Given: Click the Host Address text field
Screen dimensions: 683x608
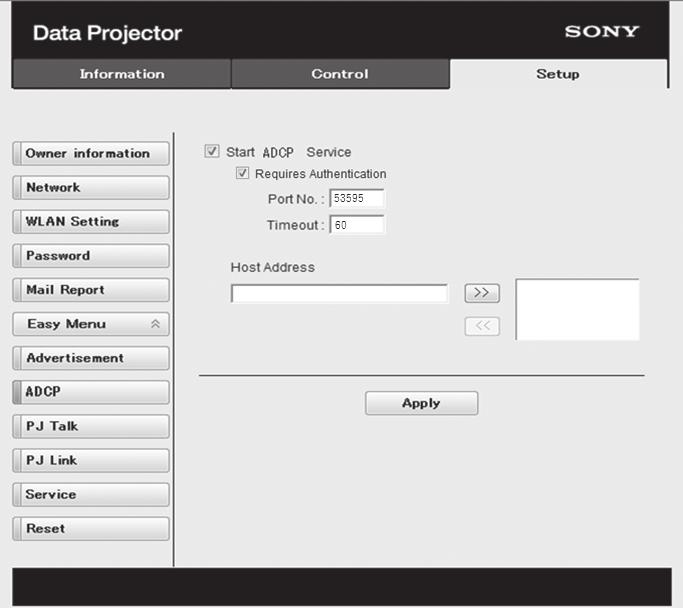Looking at the screenshot, I should (x=339, y=293).
